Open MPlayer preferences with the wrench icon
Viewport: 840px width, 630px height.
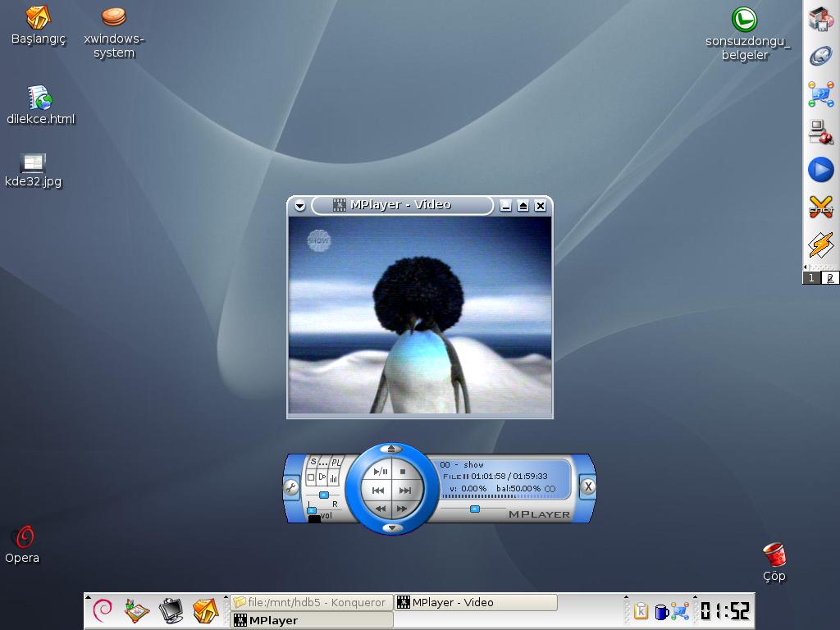pos(290,488)
